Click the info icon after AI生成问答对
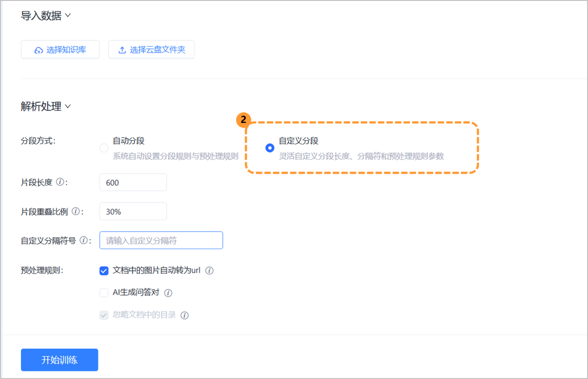The image size is (588, 379). (x=168, y=293)
